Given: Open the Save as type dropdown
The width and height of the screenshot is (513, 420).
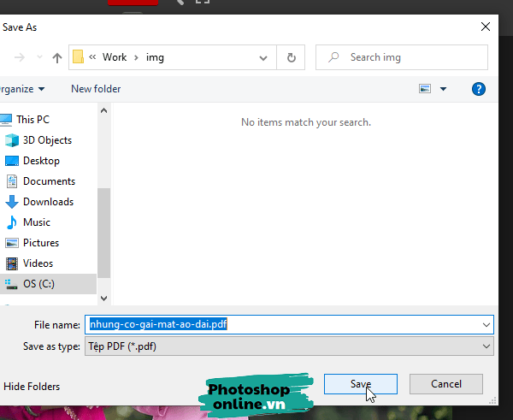Looking at the screenshot, I should tap(290, 346).
